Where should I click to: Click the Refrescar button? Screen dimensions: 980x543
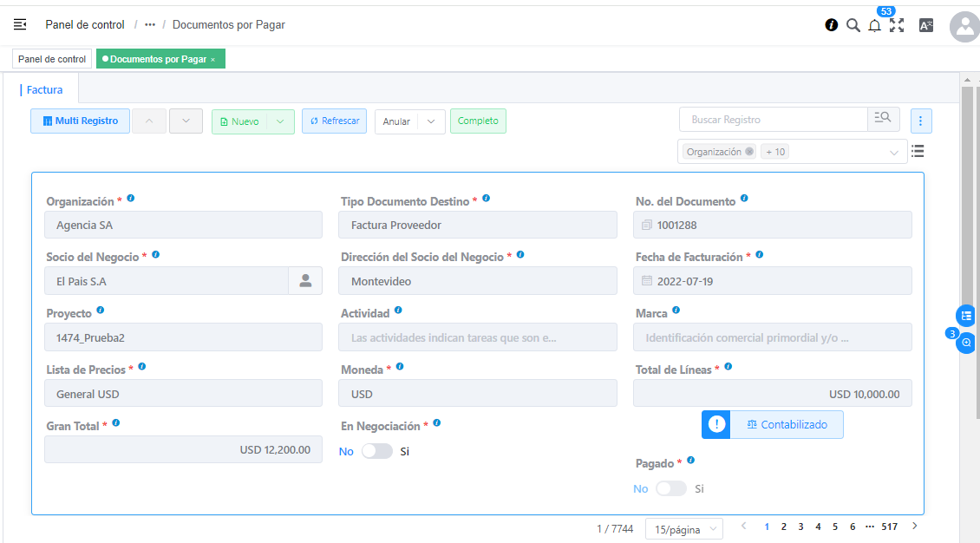tap(335, 121)
